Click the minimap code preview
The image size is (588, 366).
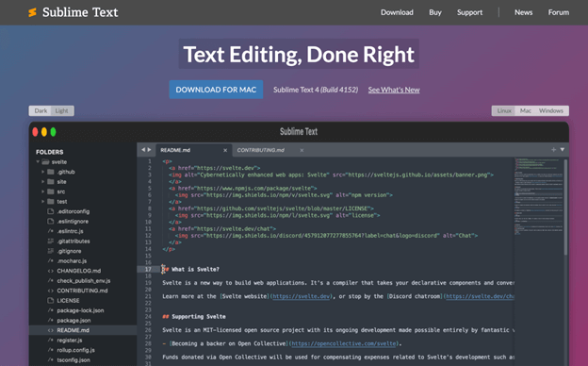tap(538, 196)
